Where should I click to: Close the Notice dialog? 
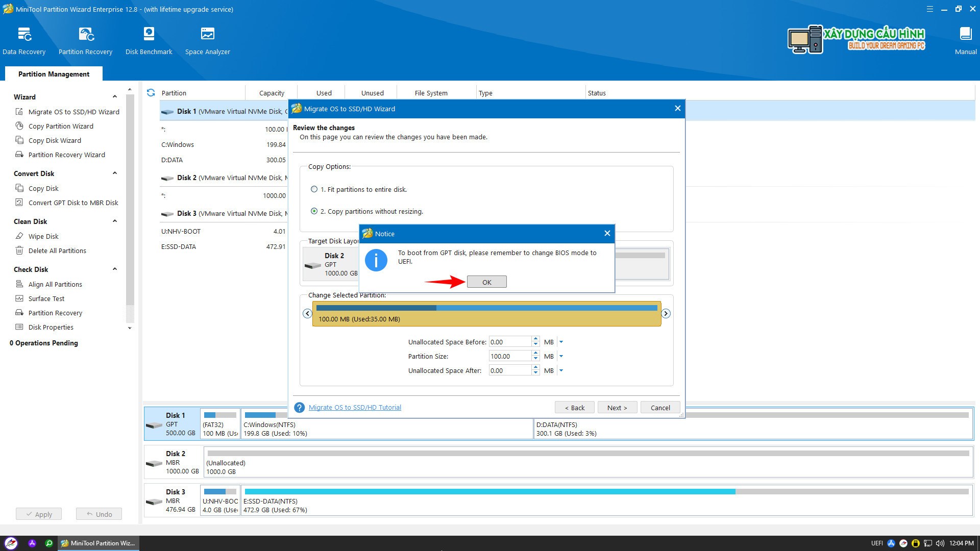coord(607,234)
